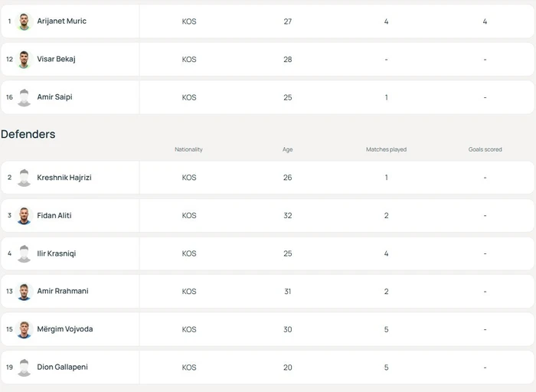This screenshot has height=392, width=536.
Task: Click Mërgim Vojvoda's player photo
Action: (25, 329)
